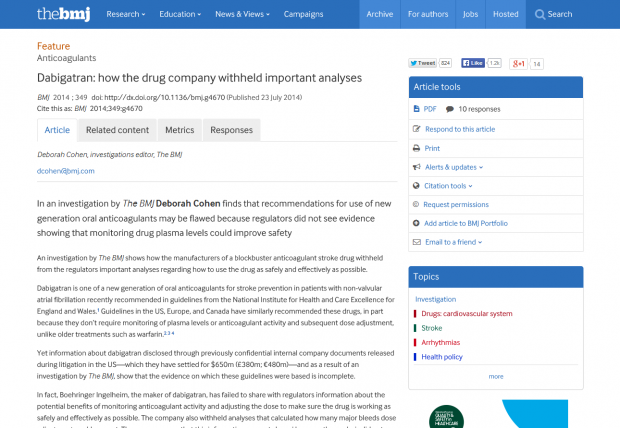Image resolution: width=620 pixels, height=428 pixels.
Task: Go to the Archive section
Action: pos(380,14)
